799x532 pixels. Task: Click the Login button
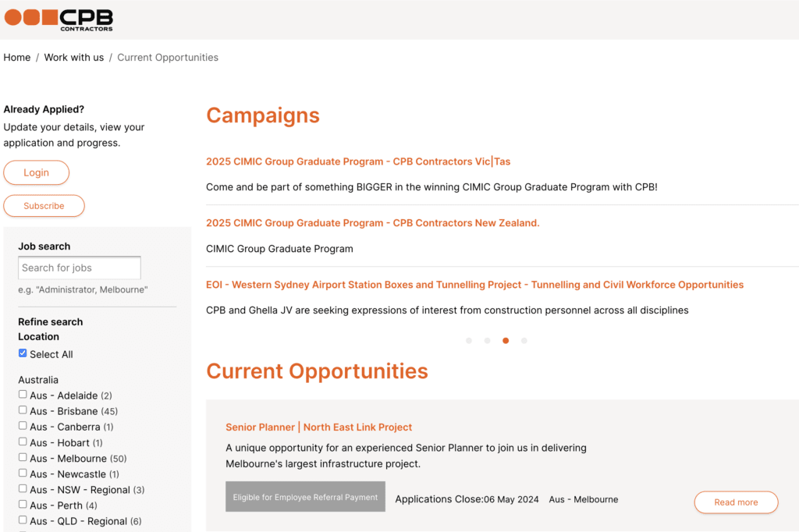(36, 172)
